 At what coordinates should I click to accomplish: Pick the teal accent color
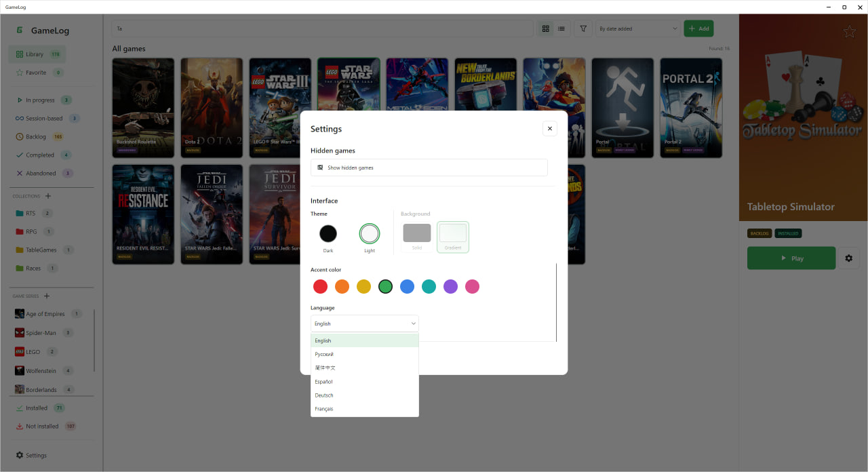pos(429,287)
